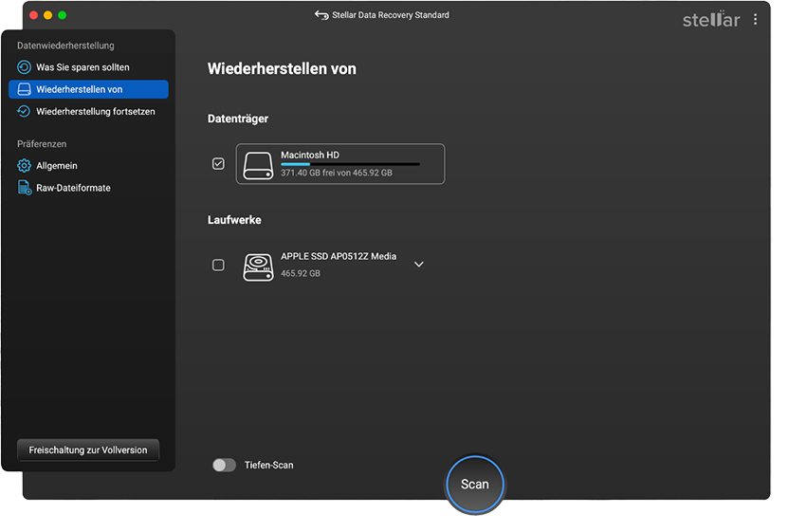
Task: Click 'Freischaltung zur Vollversion' button
Action: pyautogui.click(x=88, y=449)
